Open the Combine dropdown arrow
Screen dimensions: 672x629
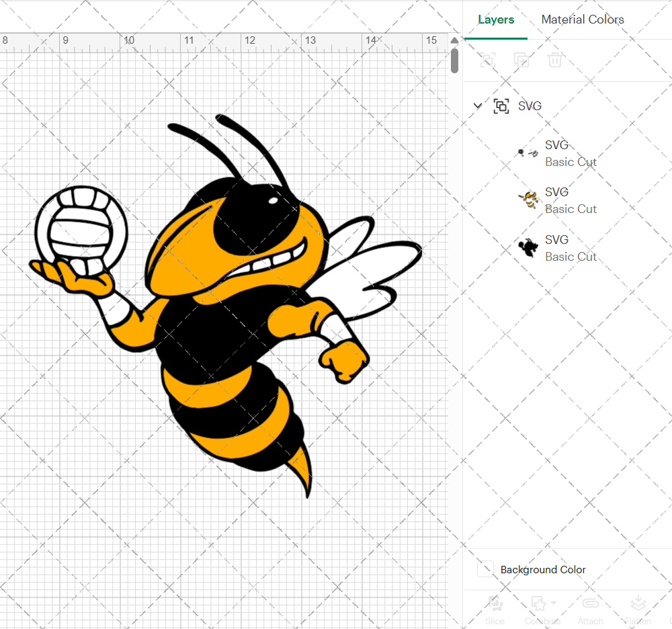pos(554,603)
